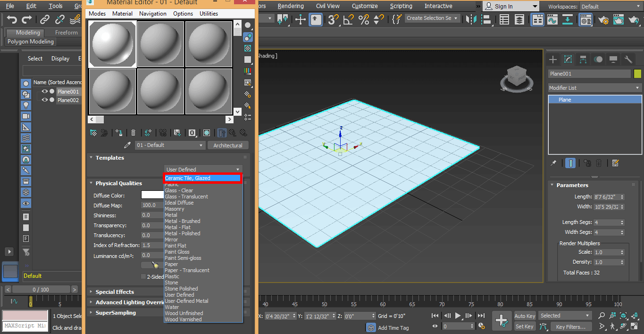The image size is (644, 334).
Task: Enable the 2-Sided checkbox
Action: (143, 277)
